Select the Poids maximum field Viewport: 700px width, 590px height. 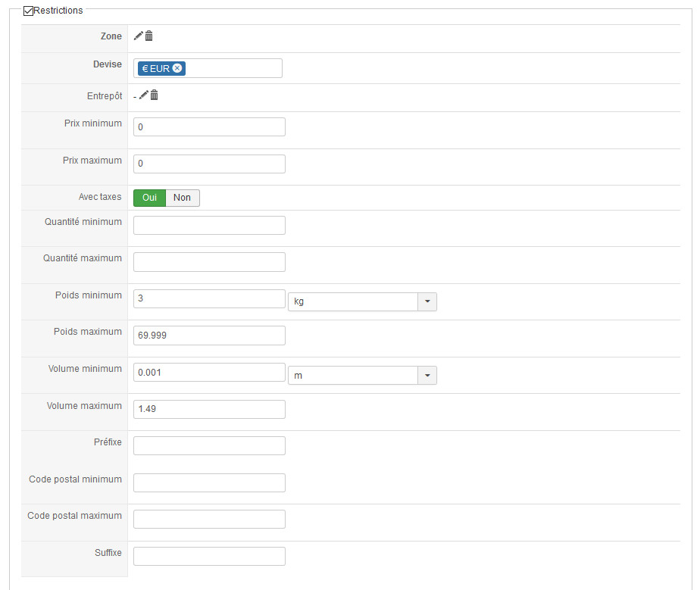pos(209,336)
